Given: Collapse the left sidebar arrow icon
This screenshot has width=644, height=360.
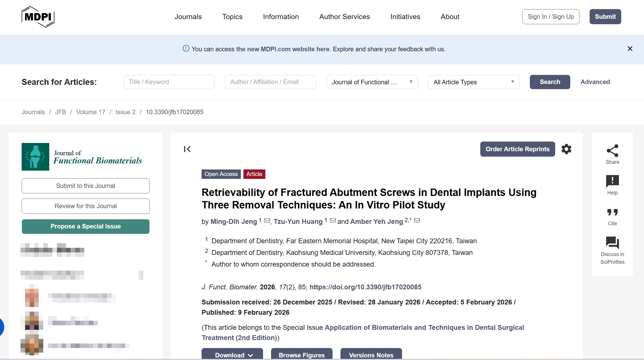Looking at the screenshot, I should click(187, 149).
